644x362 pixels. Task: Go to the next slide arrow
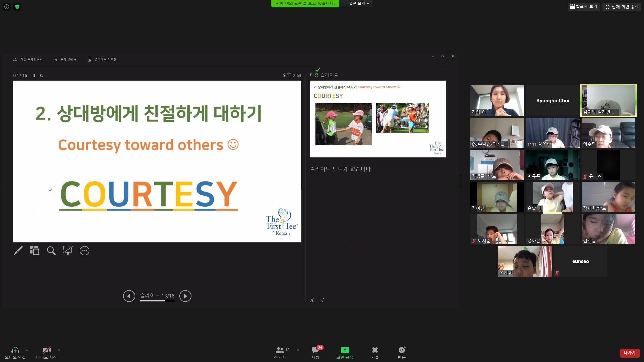coord(185,296)
